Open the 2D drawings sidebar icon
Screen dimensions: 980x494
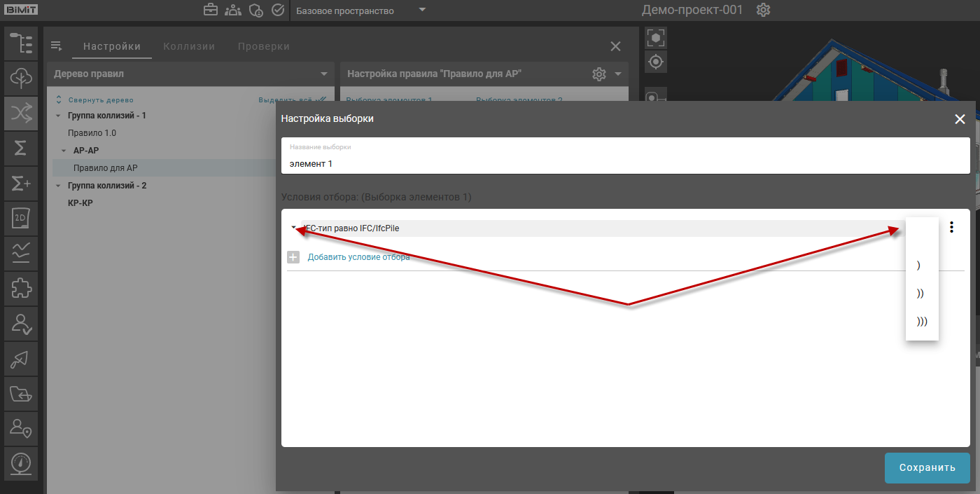point(21,219)
